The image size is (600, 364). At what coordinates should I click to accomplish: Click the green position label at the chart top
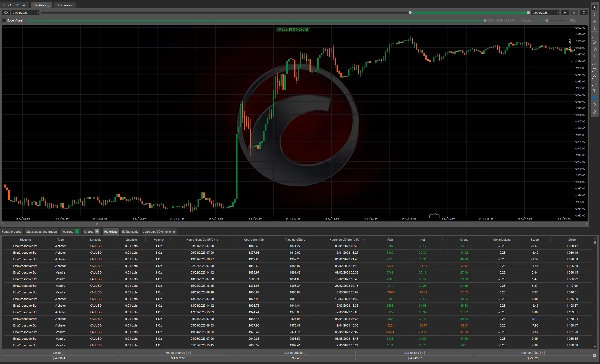point(293,29)
